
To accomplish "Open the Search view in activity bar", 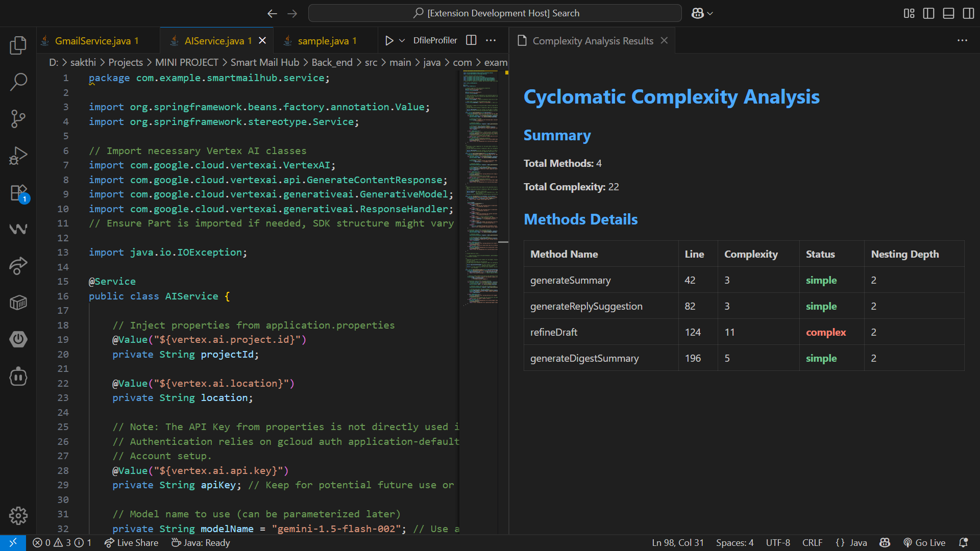I will (x=18, y=82).
